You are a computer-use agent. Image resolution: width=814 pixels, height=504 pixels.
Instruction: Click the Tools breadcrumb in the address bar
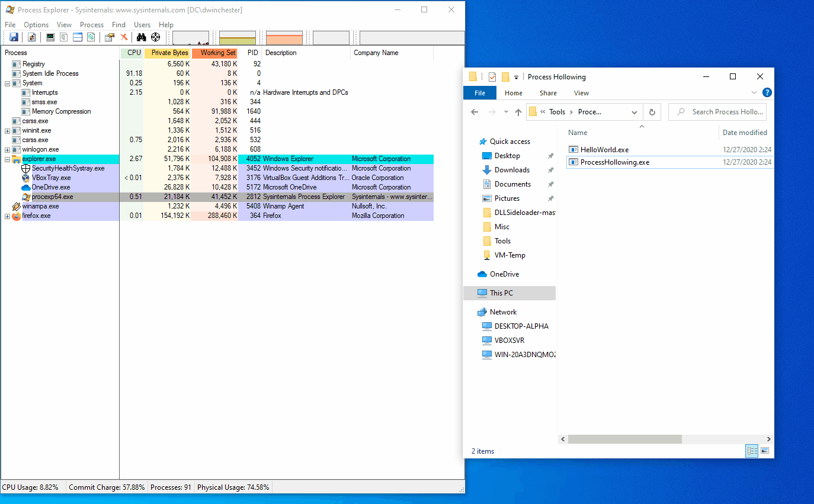[x=557, y=112]
